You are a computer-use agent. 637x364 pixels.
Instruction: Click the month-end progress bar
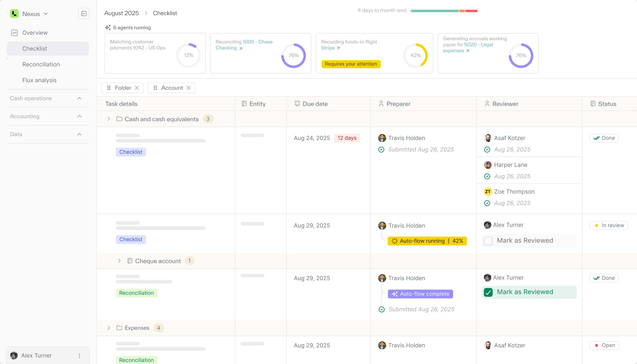pos(444,11)
